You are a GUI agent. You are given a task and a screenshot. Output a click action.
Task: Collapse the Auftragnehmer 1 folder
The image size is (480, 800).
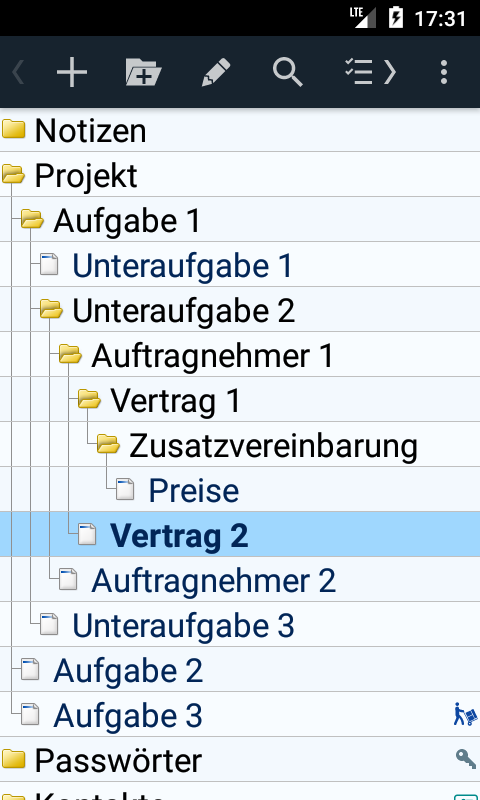tap(70, 355)
